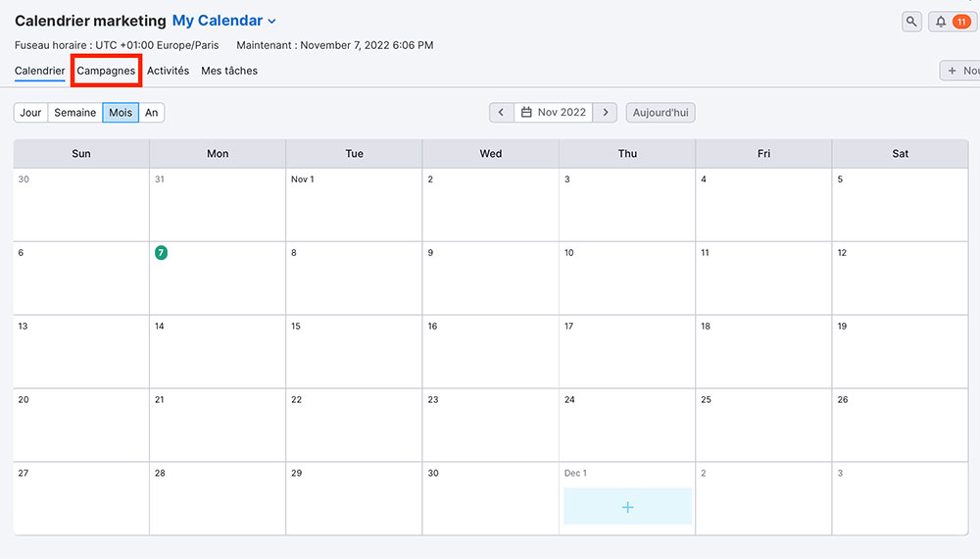Click the Aujourd'hui button
The height and width of the screenshot is (559, 980).
[x=661, y=113]
